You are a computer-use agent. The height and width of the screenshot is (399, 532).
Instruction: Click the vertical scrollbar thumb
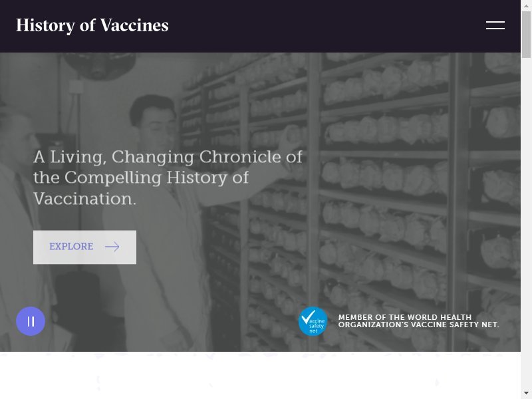tap(526, 35)
